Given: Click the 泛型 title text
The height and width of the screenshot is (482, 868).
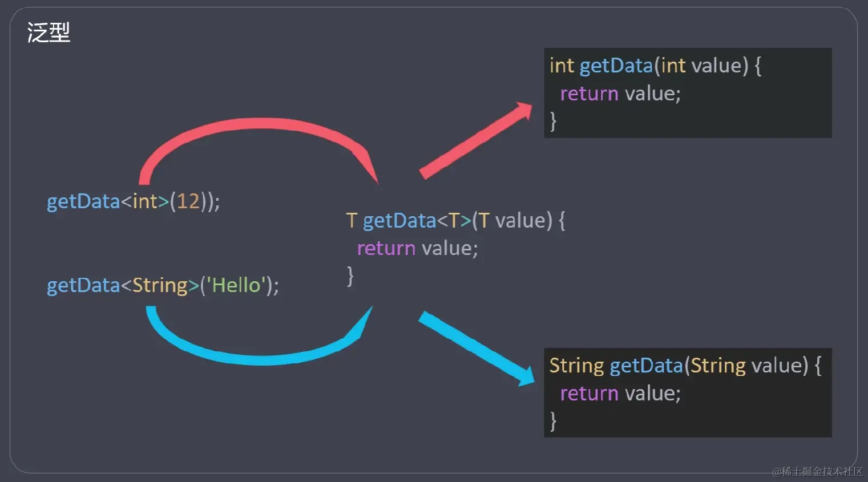Looking at the screenshot, I should point(49,33).
